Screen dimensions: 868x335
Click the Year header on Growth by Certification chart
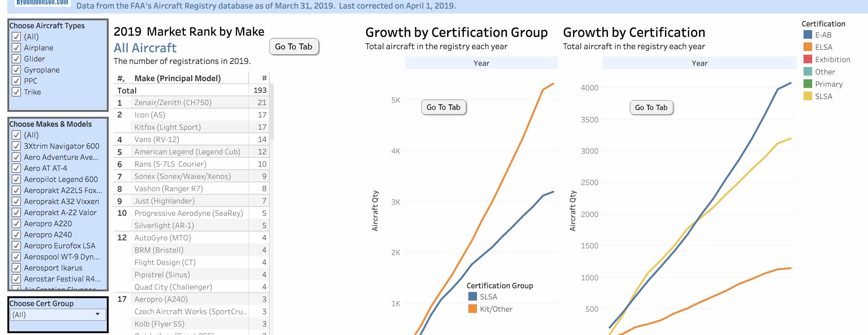[699, 63]
